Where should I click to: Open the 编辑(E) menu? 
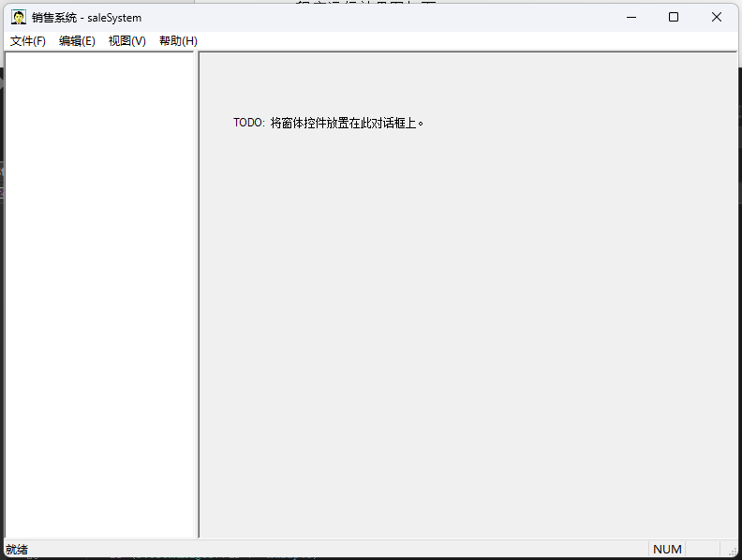pos(77,41)
